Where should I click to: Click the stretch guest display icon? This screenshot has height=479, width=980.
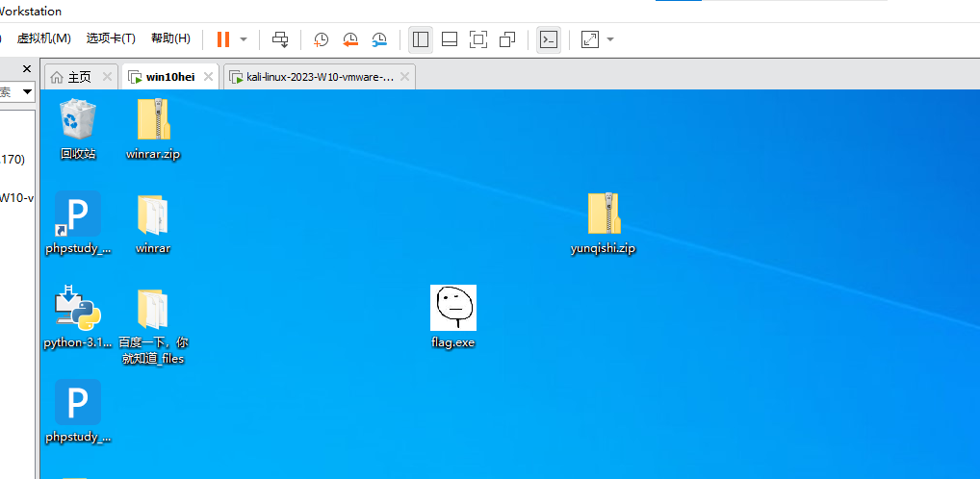click(x=589, y=39)
